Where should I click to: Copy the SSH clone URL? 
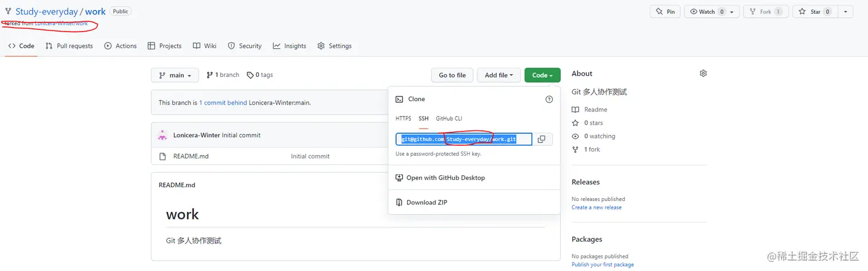point(541,139)
